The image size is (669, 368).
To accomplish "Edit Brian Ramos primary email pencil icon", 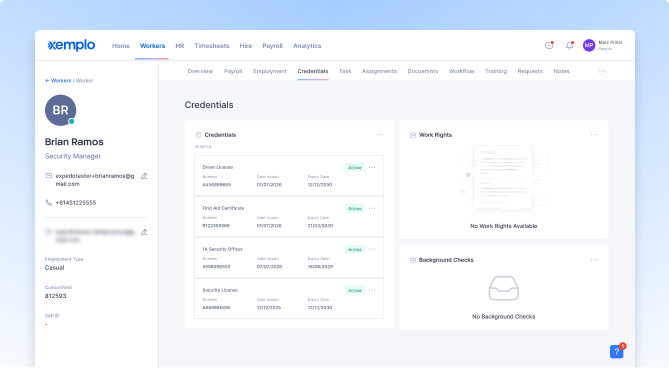I will pyautogui.click(x=144, y=176).
